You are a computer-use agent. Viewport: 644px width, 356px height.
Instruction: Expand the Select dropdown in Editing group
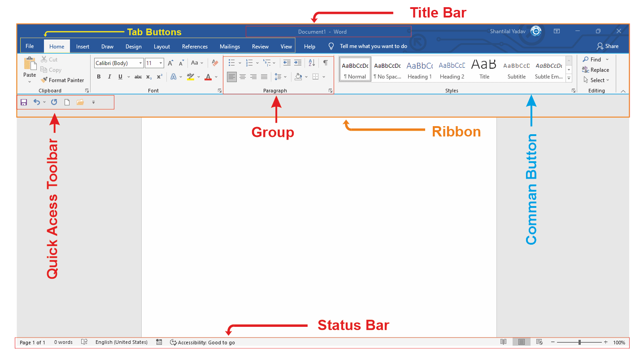coord(597,80)
